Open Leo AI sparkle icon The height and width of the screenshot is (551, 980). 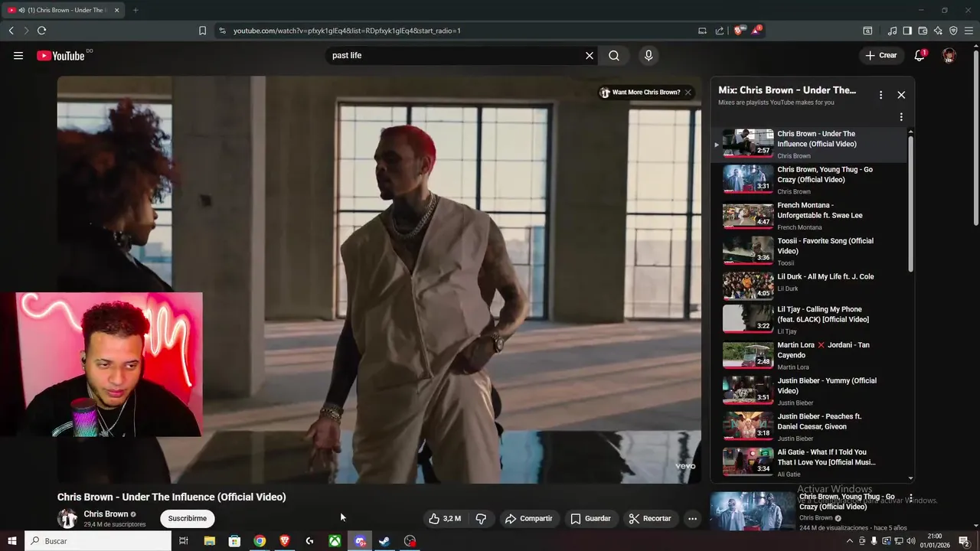point(938,31)
